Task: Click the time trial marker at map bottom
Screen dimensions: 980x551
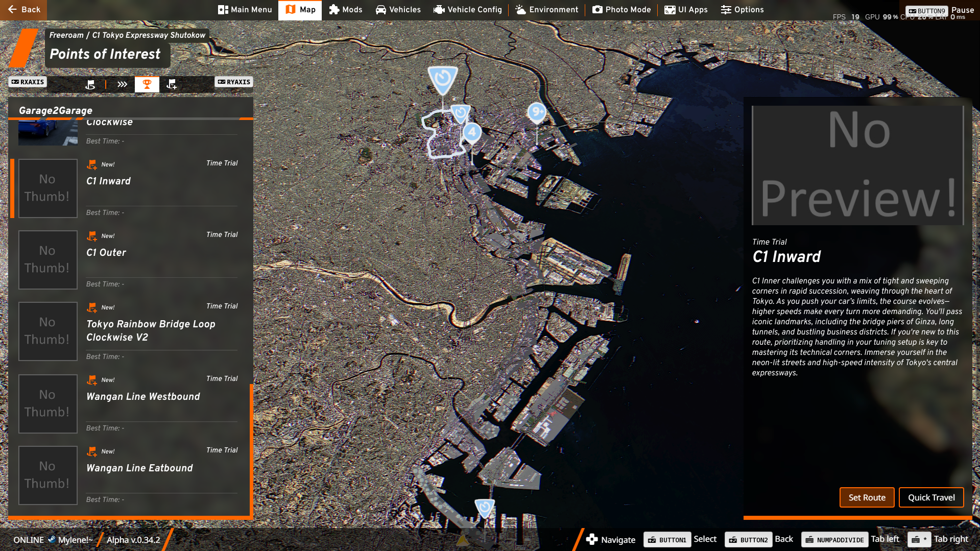Action: 485,508
